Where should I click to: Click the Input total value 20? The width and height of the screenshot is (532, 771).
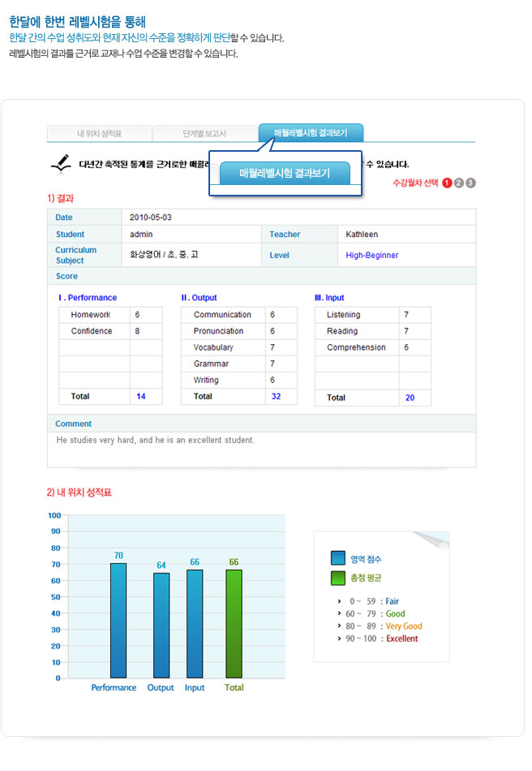[410, 398]
